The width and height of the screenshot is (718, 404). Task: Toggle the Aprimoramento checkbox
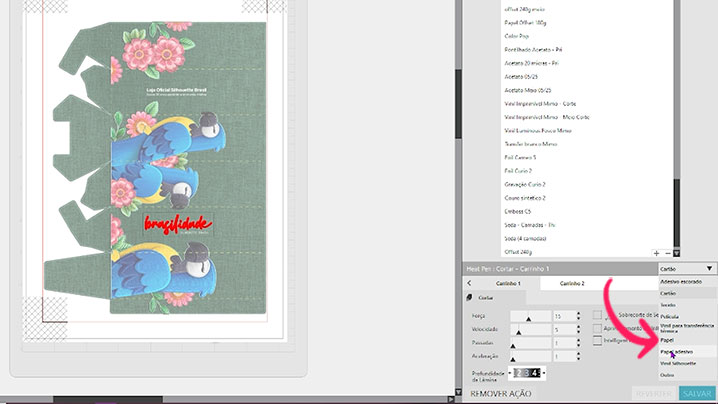(x=597, y=328)
